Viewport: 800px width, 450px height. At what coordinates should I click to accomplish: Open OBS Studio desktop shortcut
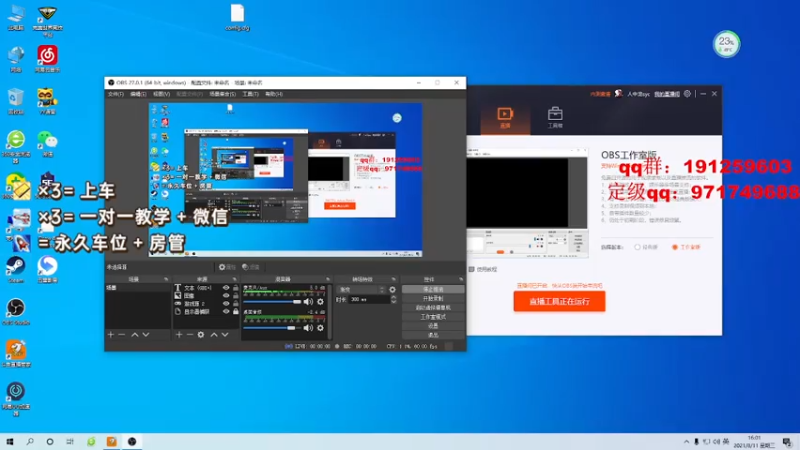[15, 311]
